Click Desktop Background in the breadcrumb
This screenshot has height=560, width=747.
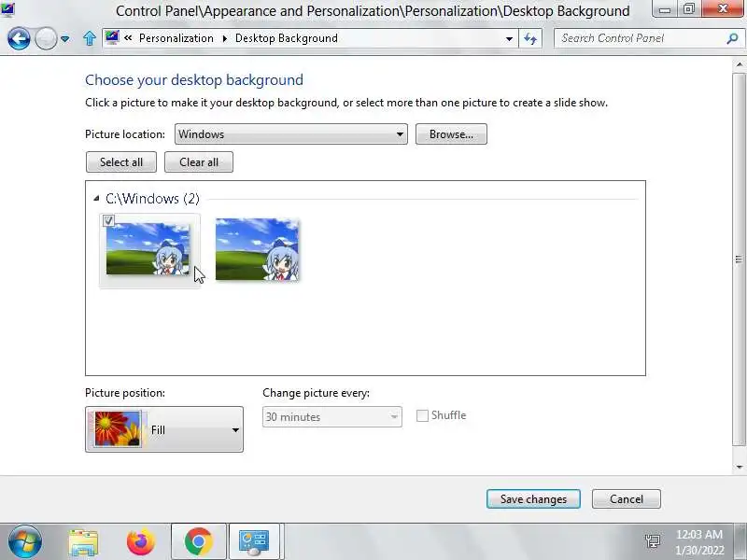click(x=286, y=38)
